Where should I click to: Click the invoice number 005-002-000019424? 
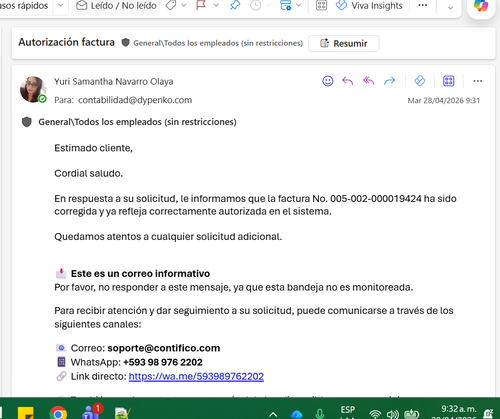(x=376, y=199)
